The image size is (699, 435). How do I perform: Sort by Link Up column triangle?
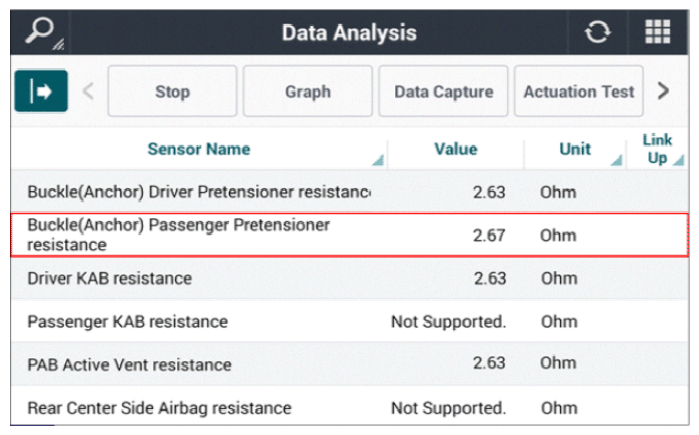pos(678,160)
